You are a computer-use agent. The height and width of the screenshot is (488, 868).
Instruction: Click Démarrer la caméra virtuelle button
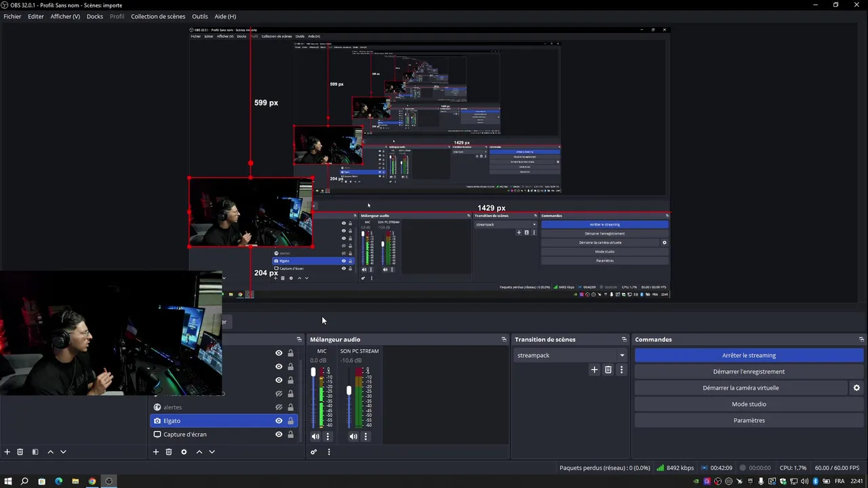click(741, 388)
